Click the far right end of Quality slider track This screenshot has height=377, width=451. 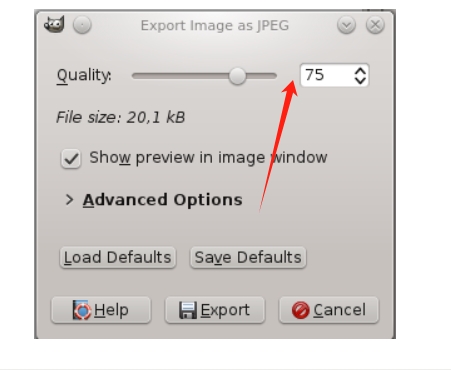(275, 76)
